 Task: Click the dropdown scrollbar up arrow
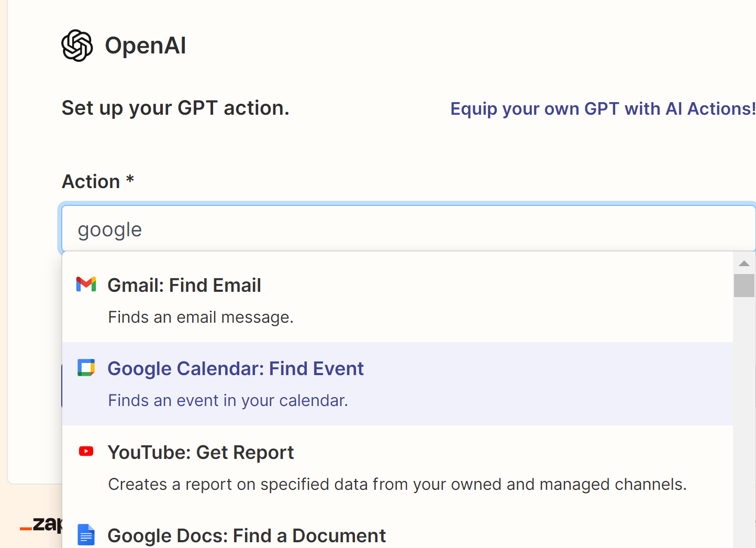tap(744, 263)
